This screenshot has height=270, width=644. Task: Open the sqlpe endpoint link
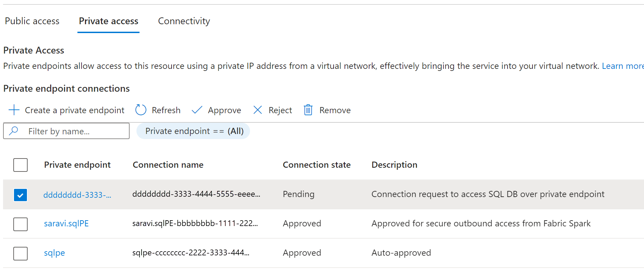tap(54, 253)
